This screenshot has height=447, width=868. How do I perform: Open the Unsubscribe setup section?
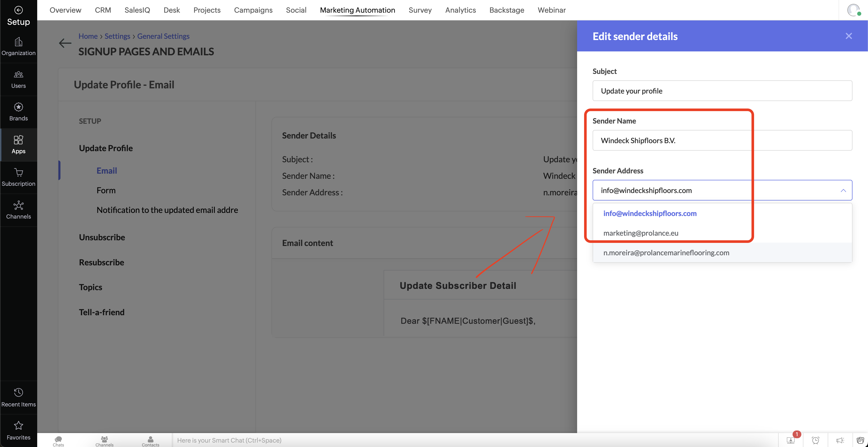click(x=102, y=237)
